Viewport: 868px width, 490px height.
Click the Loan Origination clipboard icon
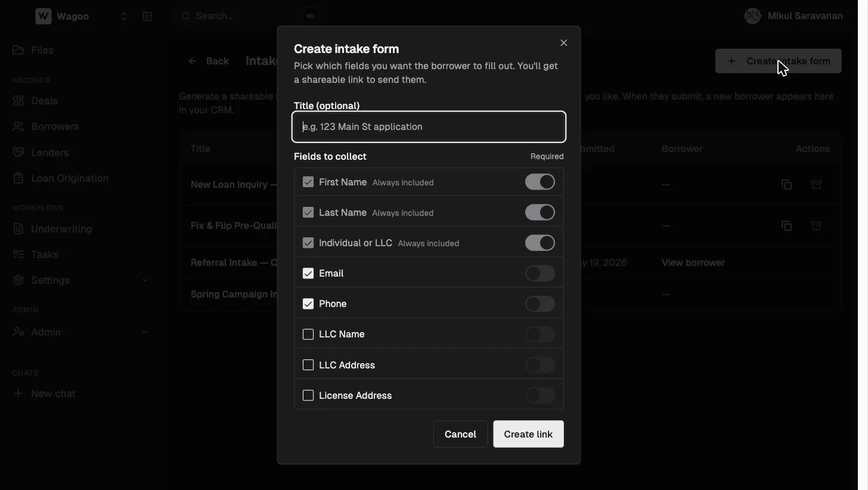point(18,178)
